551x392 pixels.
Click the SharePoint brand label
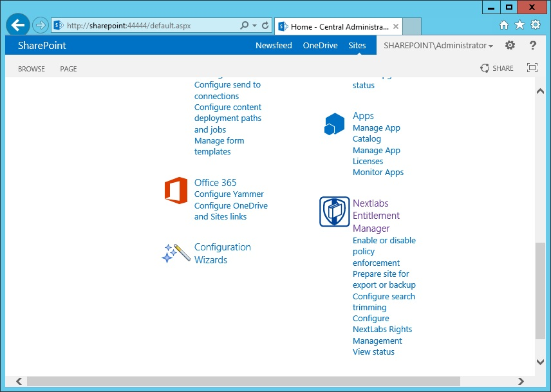tap(42, 45)
